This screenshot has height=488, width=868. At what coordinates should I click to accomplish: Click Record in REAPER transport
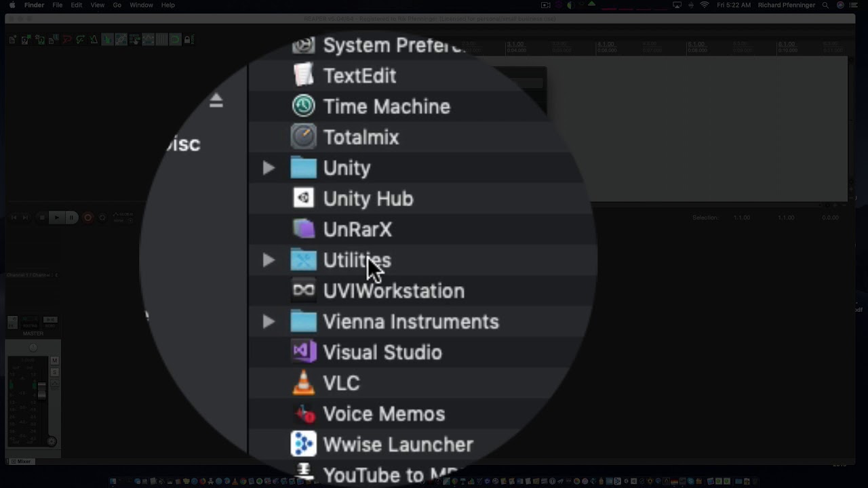tap(87, 218)
